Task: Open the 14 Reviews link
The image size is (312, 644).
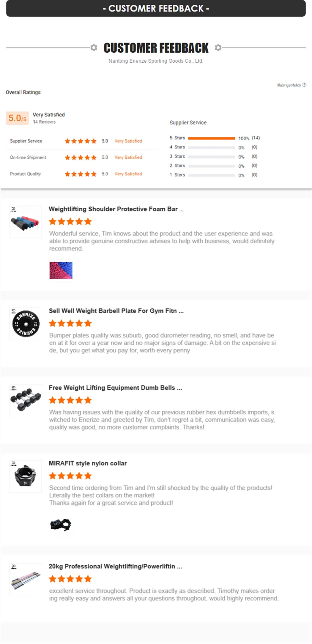Action: [45, 122]
